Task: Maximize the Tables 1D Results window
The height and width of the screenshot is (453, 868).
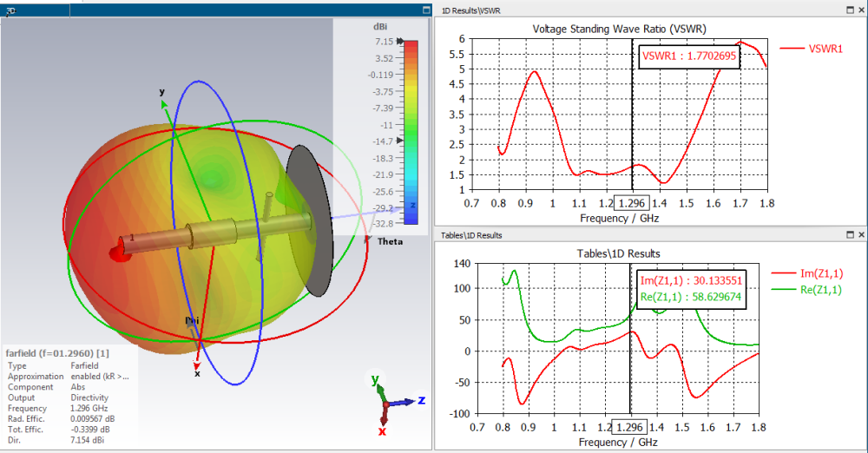Action: tap(851, 235)
